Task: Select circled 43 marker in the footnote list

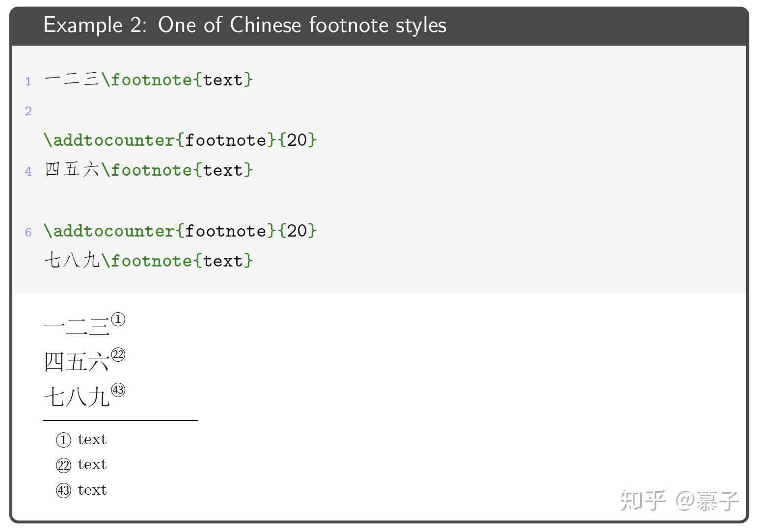Action: pyautogui.click(x=63, y=490)
